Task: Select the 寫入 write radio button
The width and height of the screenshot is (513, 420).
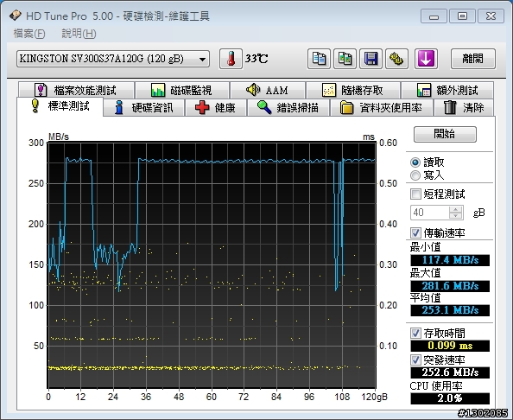Action: 415,175
